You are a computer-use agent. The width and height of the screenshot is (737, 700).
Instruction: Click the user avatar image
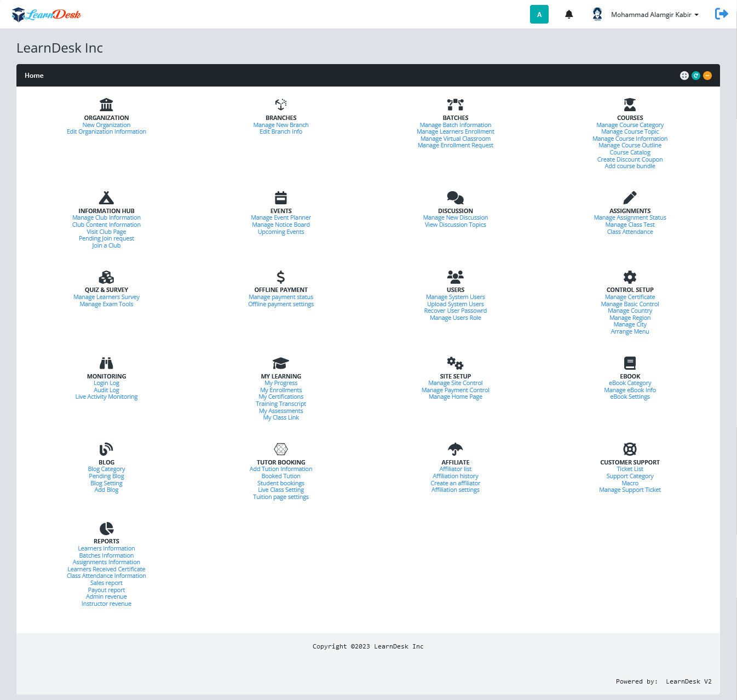pyautogui.click(x=597, y=14)
